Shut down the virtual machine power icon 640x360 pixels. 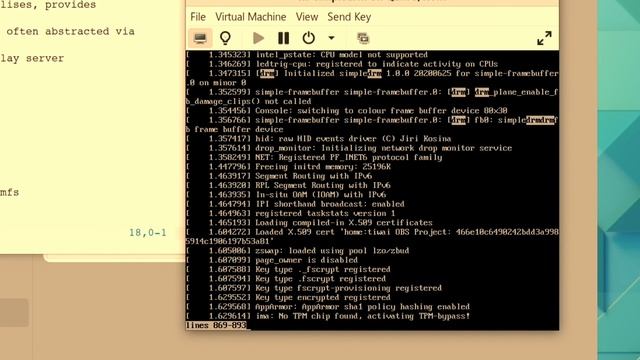coord(309,38)
